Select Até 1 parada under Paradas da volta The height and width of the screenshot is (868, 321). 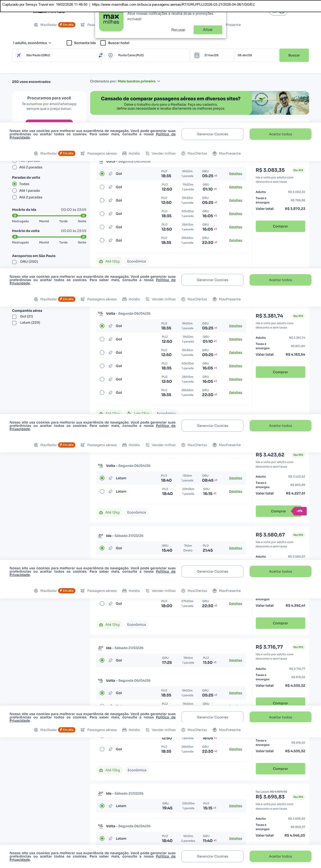tap(15, 191)
